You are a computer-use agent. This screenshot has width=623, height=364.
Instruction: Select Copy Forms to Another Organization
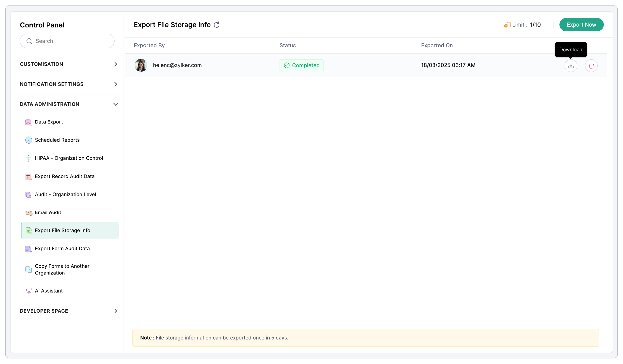click(x=62, y=270)
